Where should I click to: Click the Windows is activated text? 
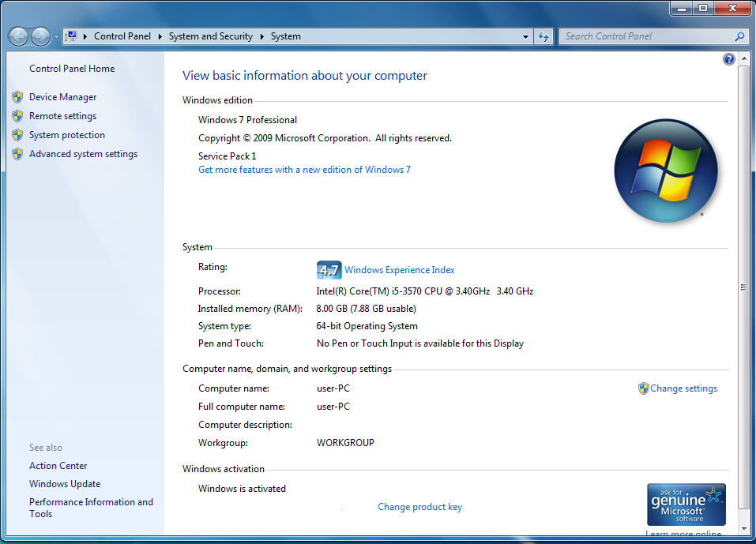coord(242,489)
